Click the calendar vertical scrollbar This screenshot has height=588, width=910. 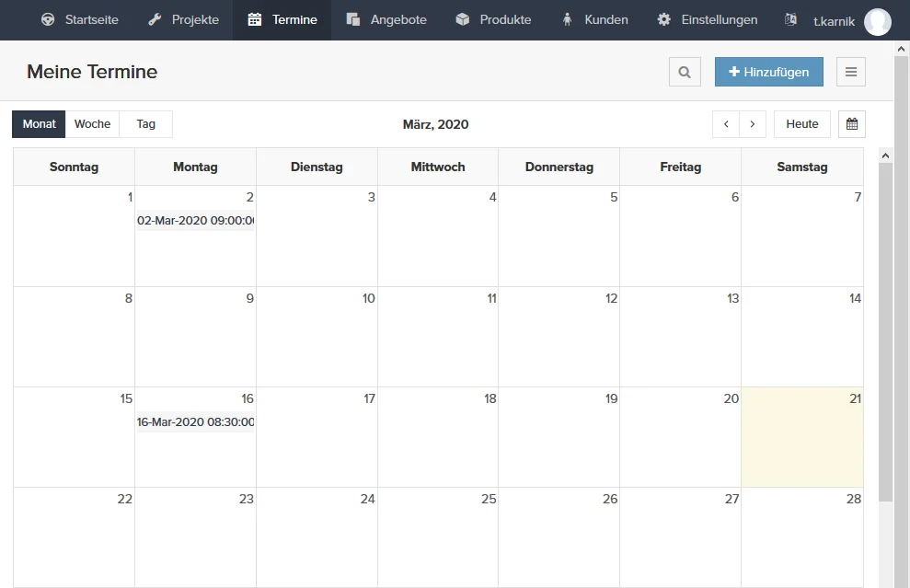[x=885, y=331]
